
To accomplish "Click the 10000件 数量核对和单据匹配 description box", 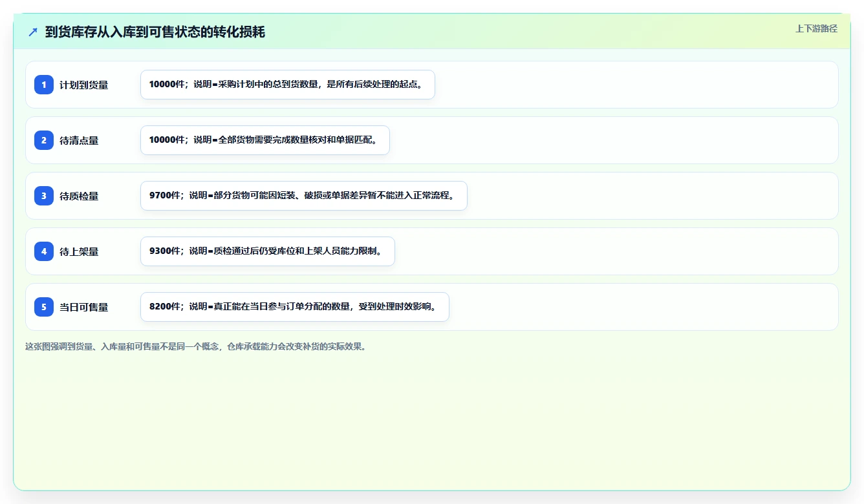I will [x=265, y=140].
